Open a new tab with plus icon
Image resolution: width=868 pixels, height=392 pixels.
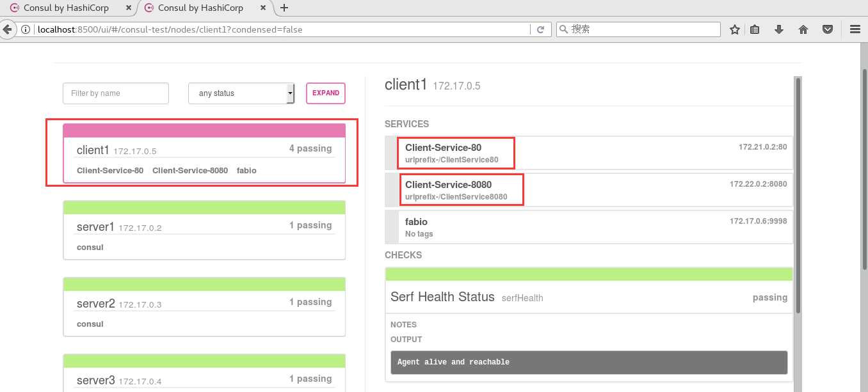pos(284,8)
